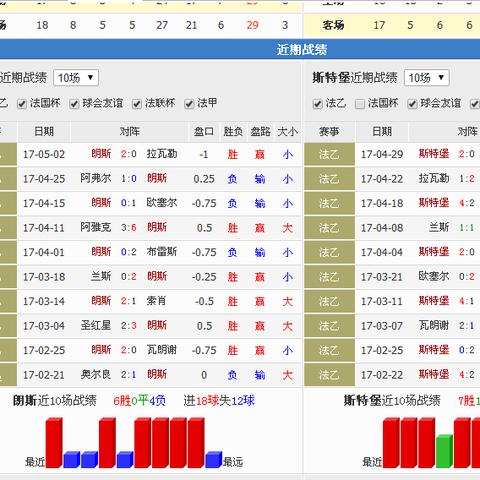Viewport: 480px width, 480px height.
Task: Click 盘路 column header
Action: 260,132
